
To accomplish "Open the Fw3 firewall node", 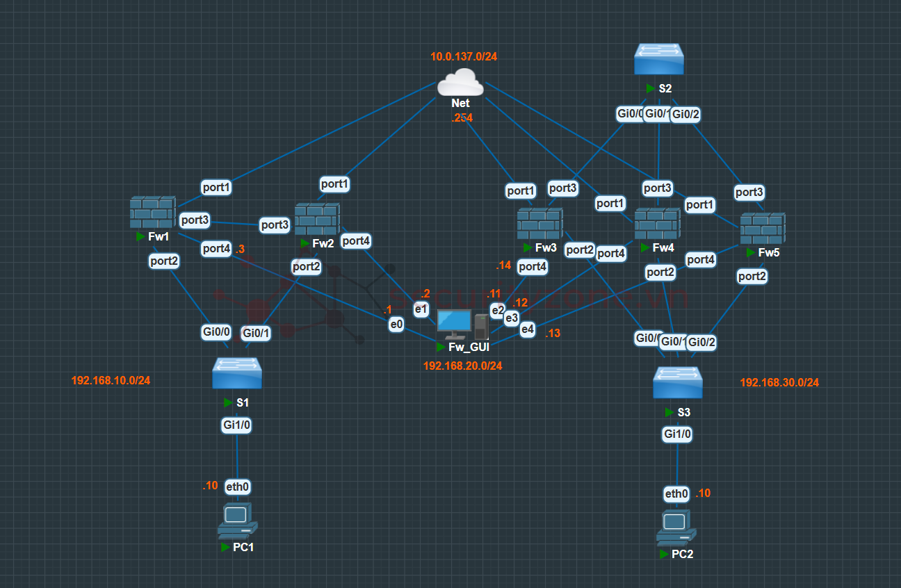I will tap(539, 224).
